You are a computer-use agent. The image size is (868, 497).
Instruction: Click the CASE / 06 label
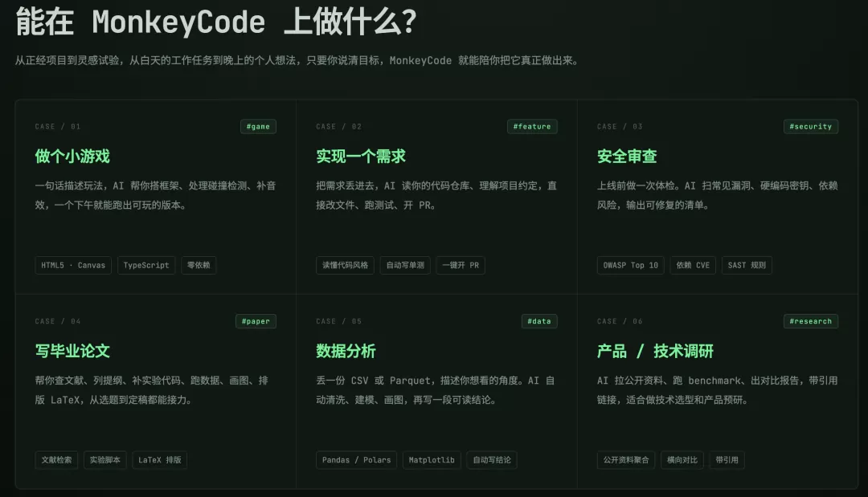tap(620, 321)
